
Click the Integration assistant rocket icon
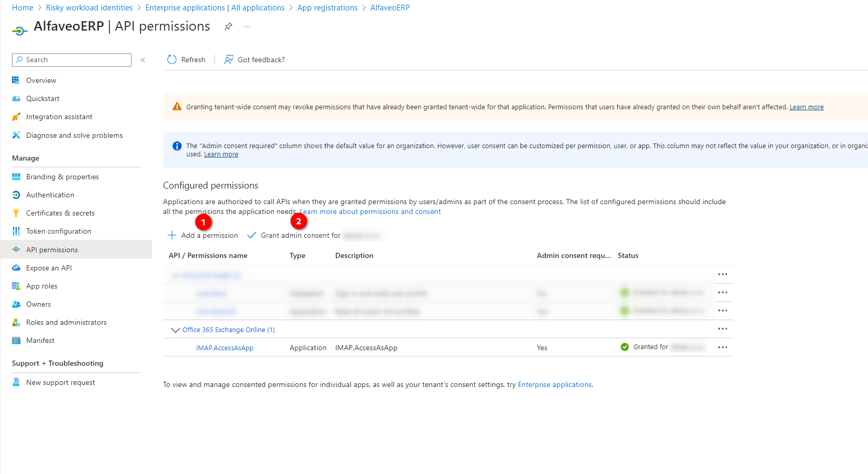16,117
